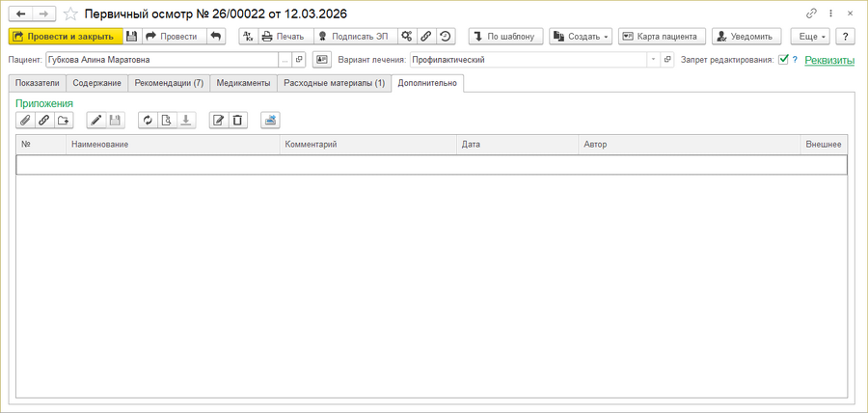
Task: Get link to document icon in title bar
Action: pyautogui.click(x=811, y=14)
